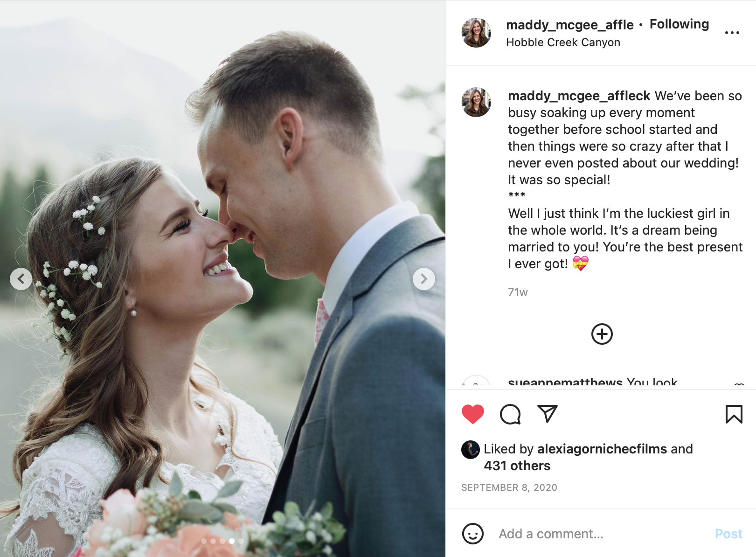Open maddy_mcgee_affleck username in caption
The width and height of the screenshot is (756, 557).
tap(579, 96)
